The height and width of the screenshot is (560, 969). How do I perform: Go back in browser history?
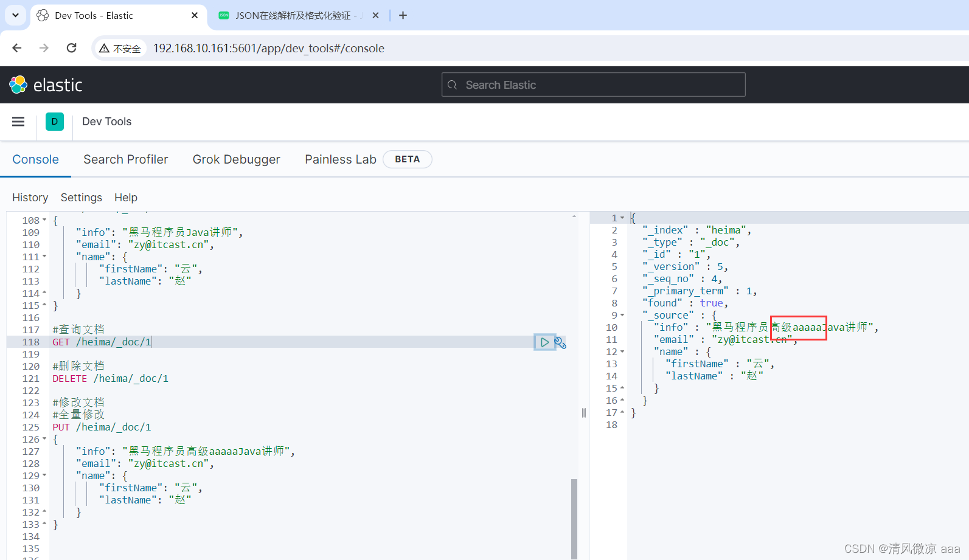(17, 48)
